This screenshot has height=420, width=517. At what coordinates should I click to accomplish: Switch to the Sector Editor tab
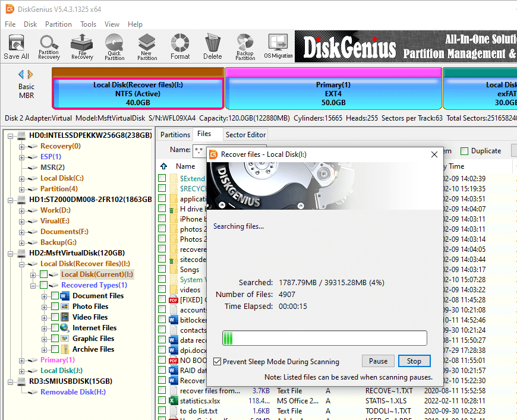pyautogui.click(x=245, y=135)
